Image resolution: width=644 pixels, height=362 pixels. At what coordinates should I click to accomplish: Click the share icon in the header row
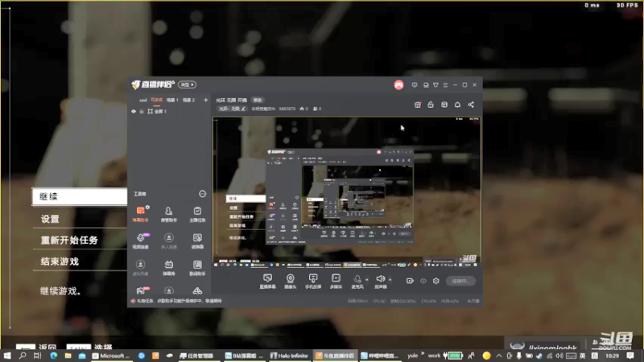tap(471, 105)
